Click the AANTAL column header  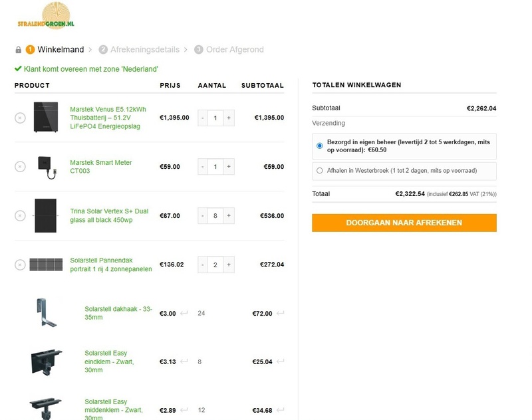click(x=212, y=86)
